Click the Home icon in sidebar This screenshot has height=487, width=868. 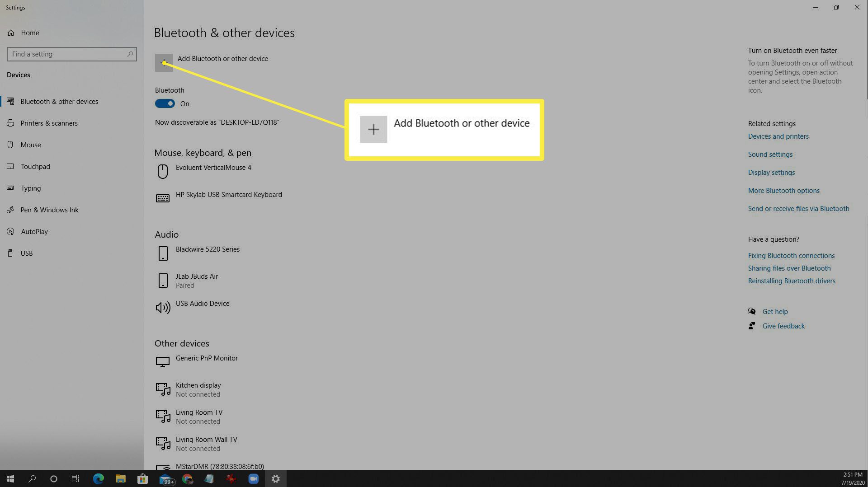coord(11,33)
